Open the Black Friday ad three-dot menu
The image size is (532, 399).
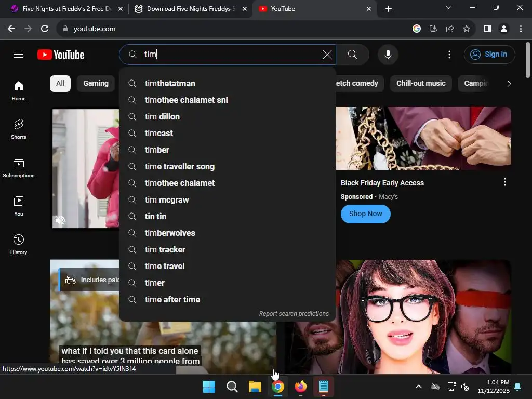point(504,182)
